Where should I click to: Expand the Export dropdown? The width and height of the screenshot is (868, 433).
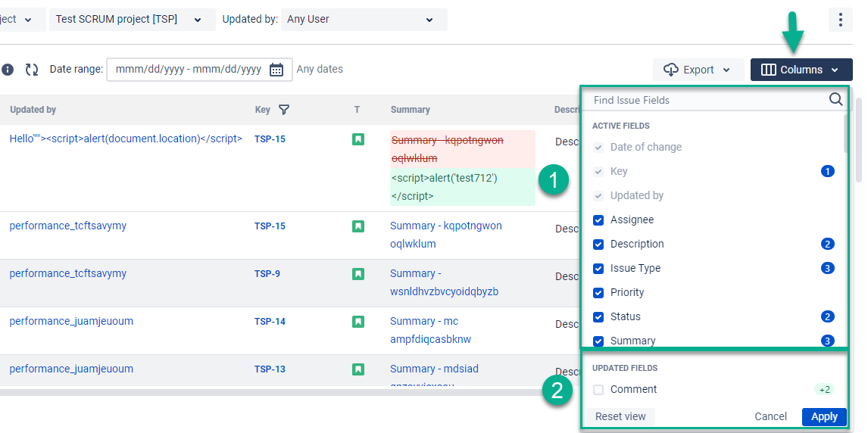(698, 70)
